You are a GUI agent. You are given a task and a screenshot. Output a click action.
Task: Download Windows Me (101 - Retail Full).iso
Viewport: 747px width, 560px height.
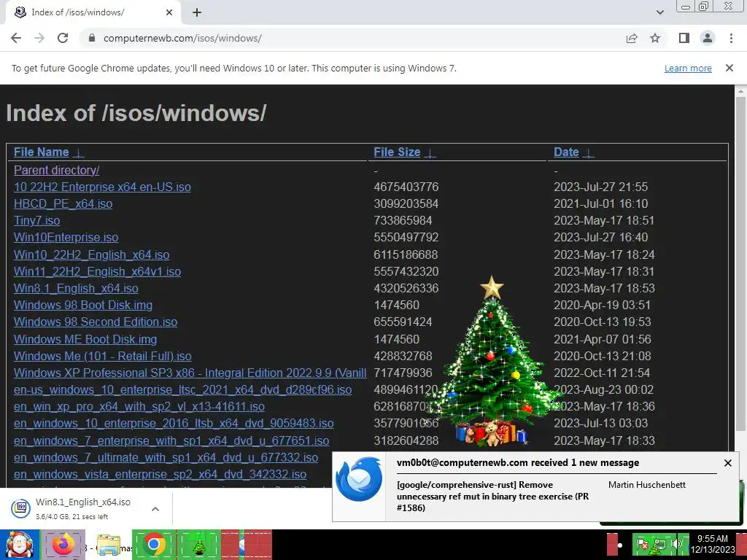point(102,356)
